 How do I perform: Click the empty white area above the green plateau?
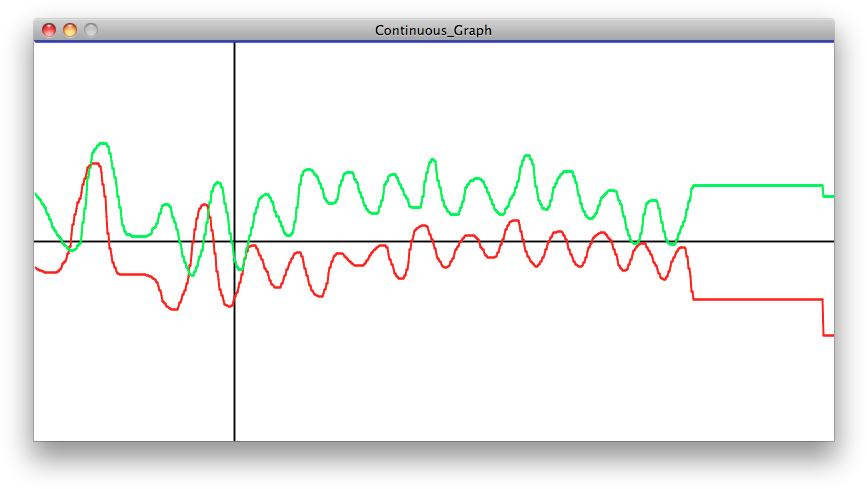click(757, 110)
